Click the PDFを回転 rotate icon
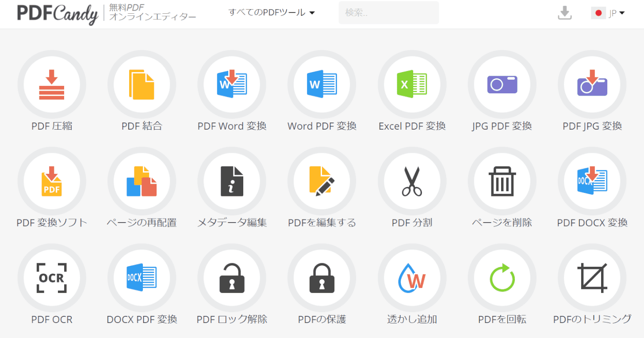This screenshot has width=644, height=338. [x=502, y=277]
